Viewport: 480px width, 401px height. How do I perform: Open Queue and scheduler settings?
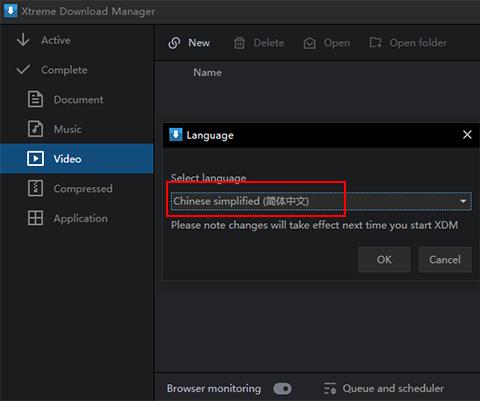pos(393,388)
